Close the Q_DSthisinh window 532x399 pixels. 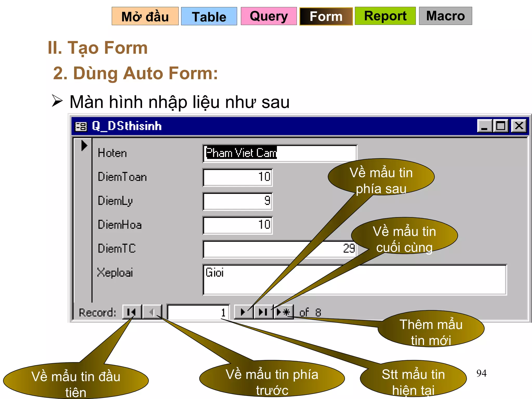click(x=519, y=126)
